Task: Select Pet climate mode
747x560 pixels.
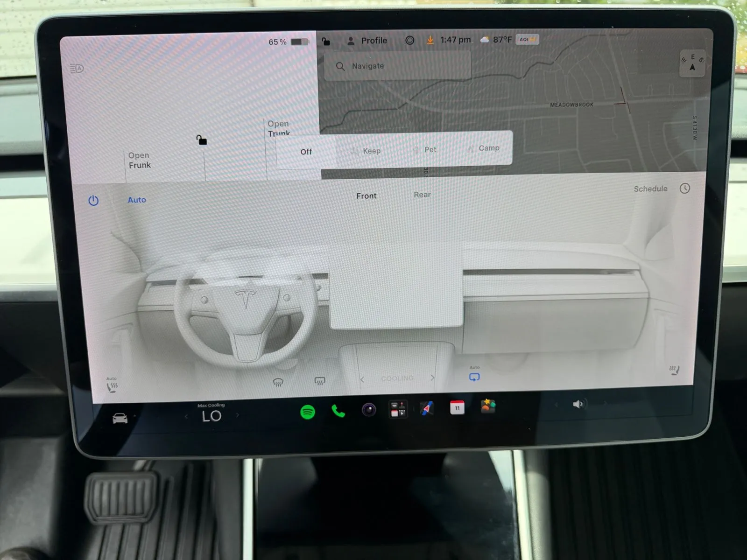Action: [x=425, y=149]
